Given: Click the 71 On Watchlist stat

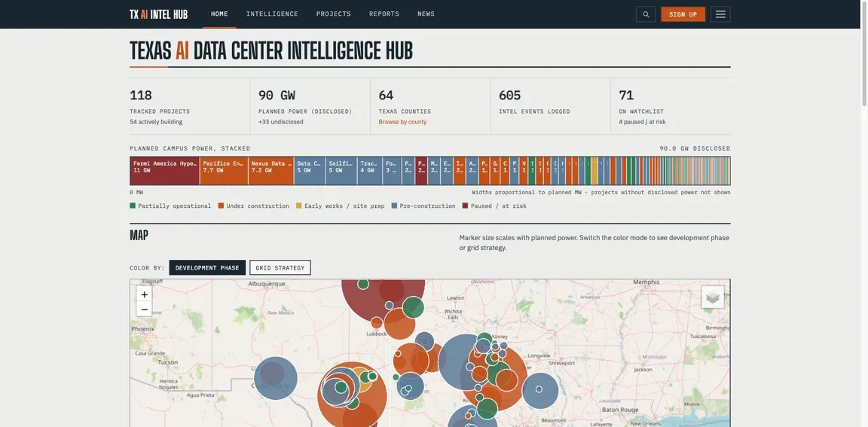Looking at the screenshot, I should (671, 106).
